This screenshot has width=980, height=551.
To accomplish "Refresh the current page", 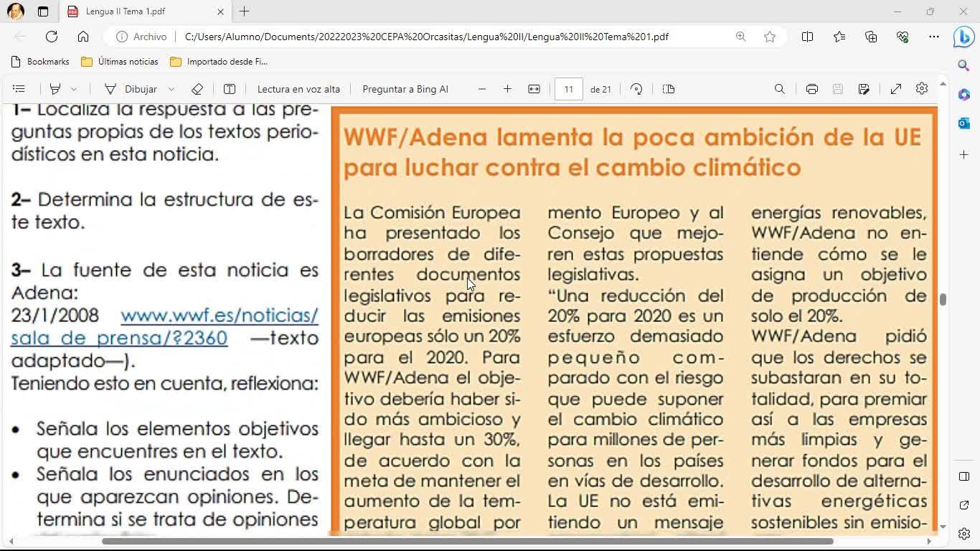I will (52, 37).
